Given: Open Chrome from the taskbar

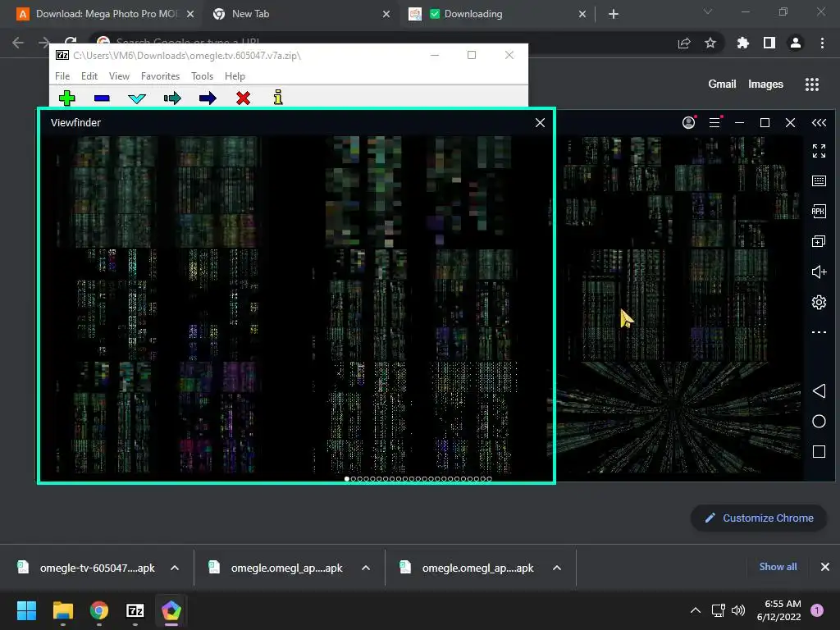Looking at the screenshot, I should point(99,610).
